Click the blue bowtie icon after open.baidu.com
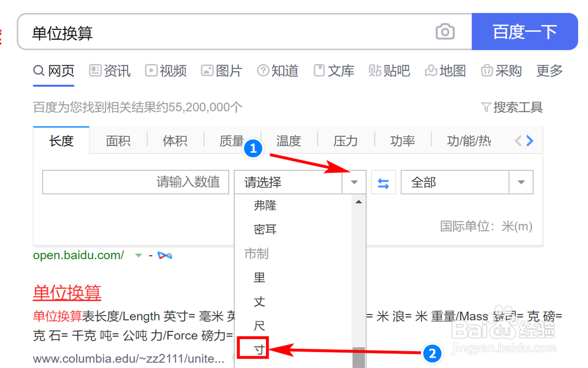588x368 pixels. 165,256
